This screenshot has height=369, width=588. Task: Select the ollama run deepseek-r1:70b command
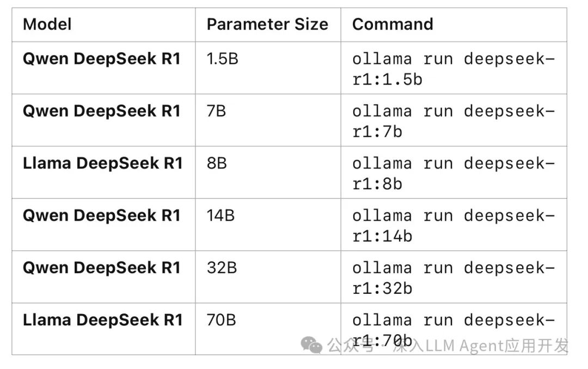click(x=453, y=329)
